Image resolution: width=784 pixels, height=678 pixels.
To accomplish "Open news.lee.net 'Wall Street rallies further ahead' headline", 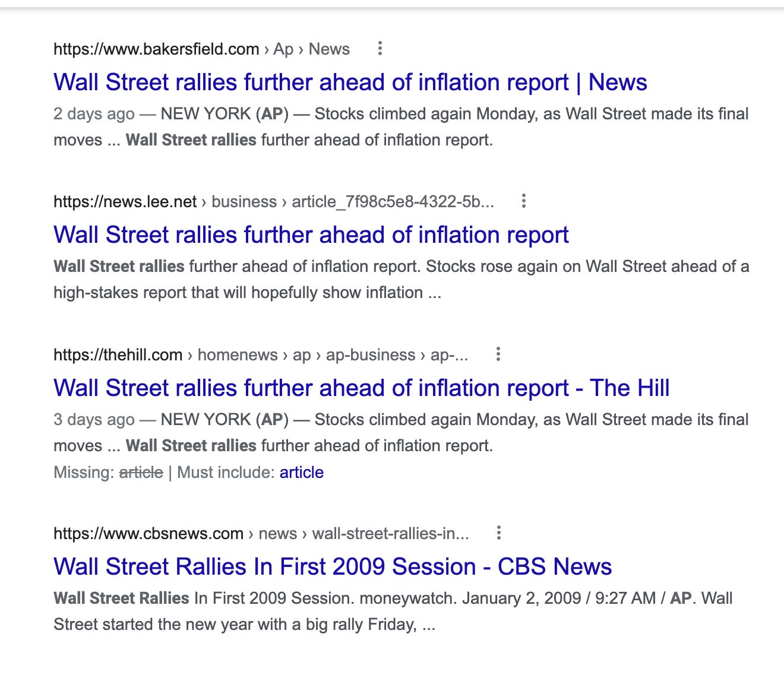I will click(311, 235).
